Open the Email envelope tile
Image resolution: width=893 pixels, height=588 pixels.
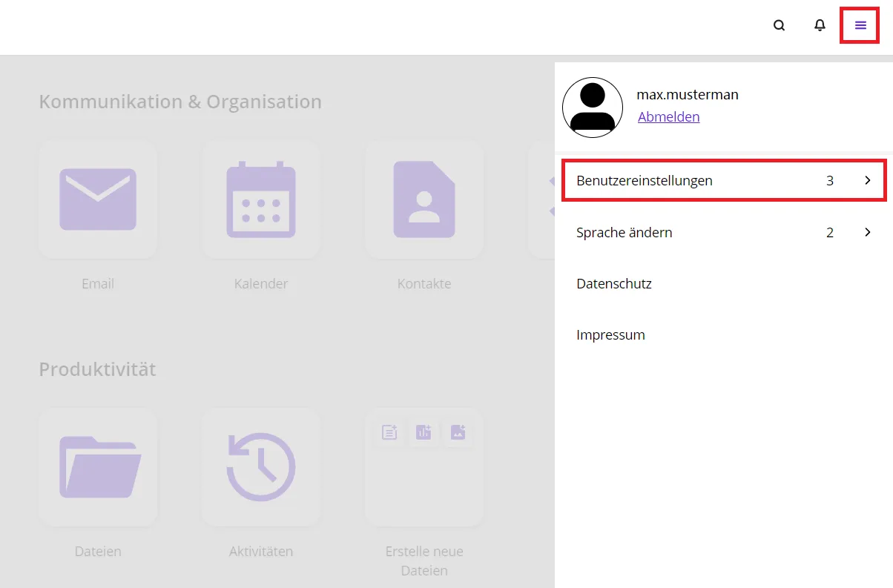pos(98,199)
